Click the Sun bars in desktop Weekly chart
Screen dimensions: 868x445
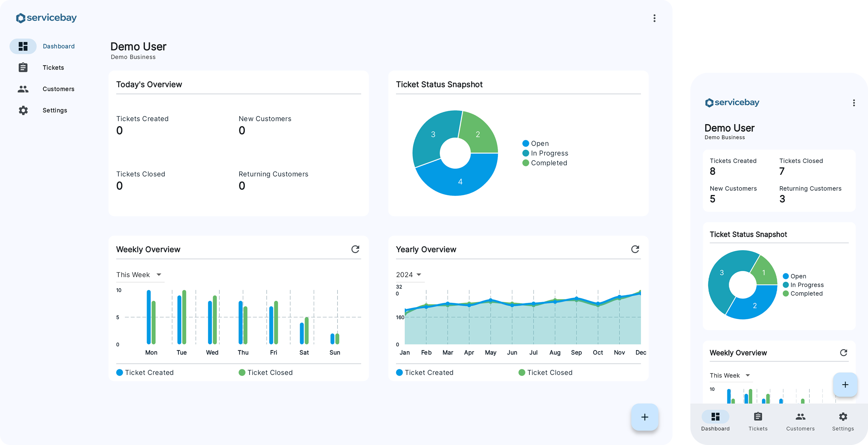point(335,339)
